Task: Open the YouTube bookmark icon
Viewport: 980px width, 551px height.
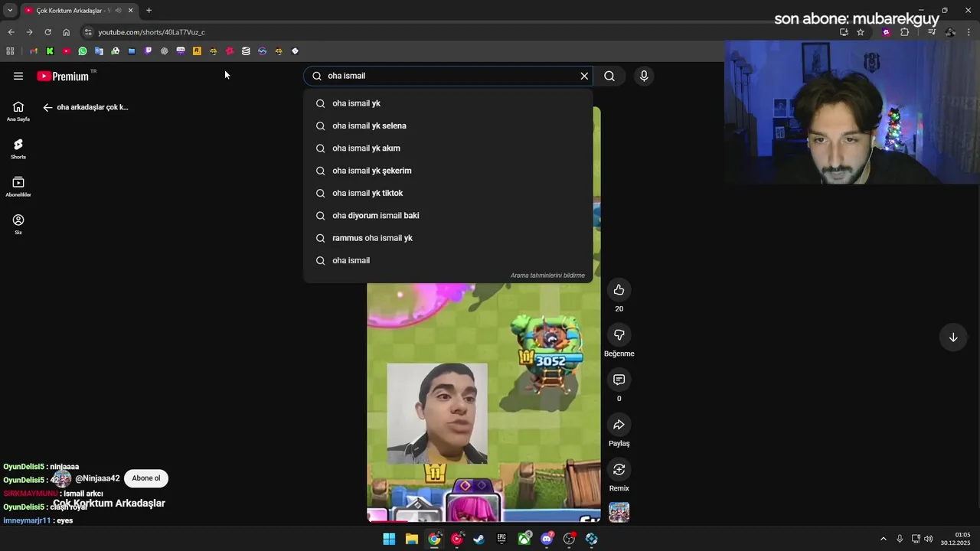Action: 67,51
